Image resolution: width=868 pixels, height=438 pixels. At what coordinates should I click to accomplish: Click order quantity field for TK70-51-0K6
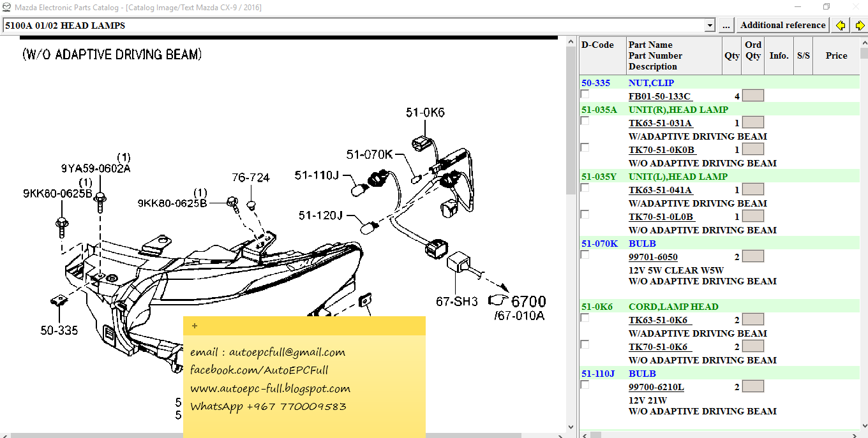pos(753,346)
